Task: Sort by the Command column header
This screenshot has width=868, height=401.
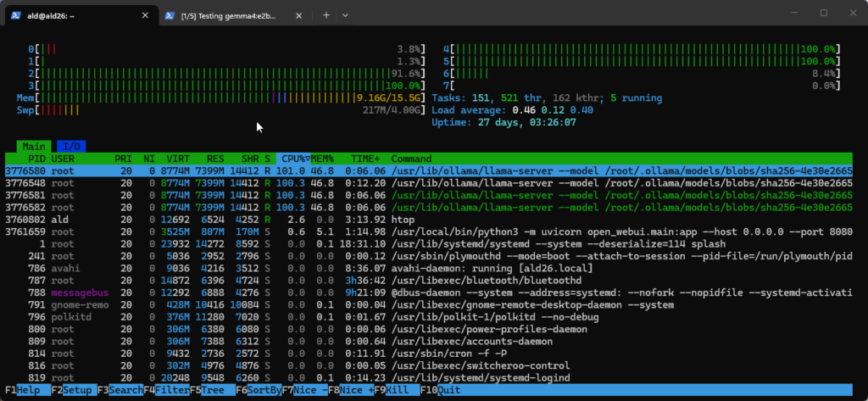Action: point(411,159)
